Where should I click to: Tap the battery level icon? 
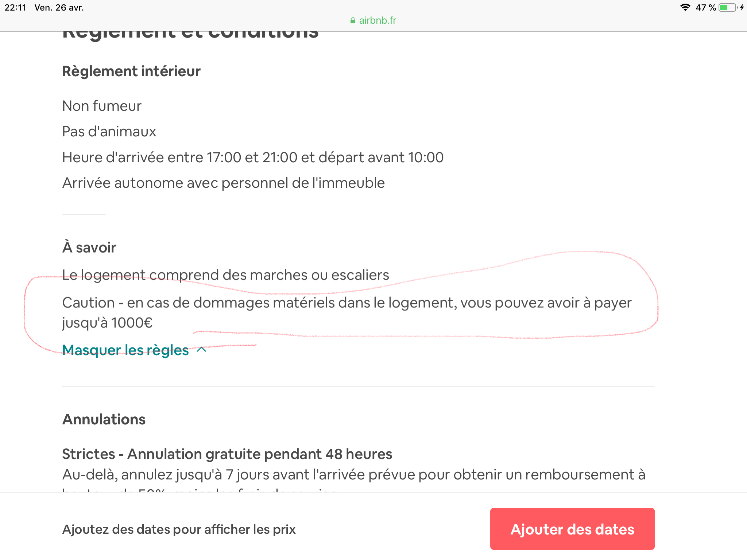coord(727,7)
